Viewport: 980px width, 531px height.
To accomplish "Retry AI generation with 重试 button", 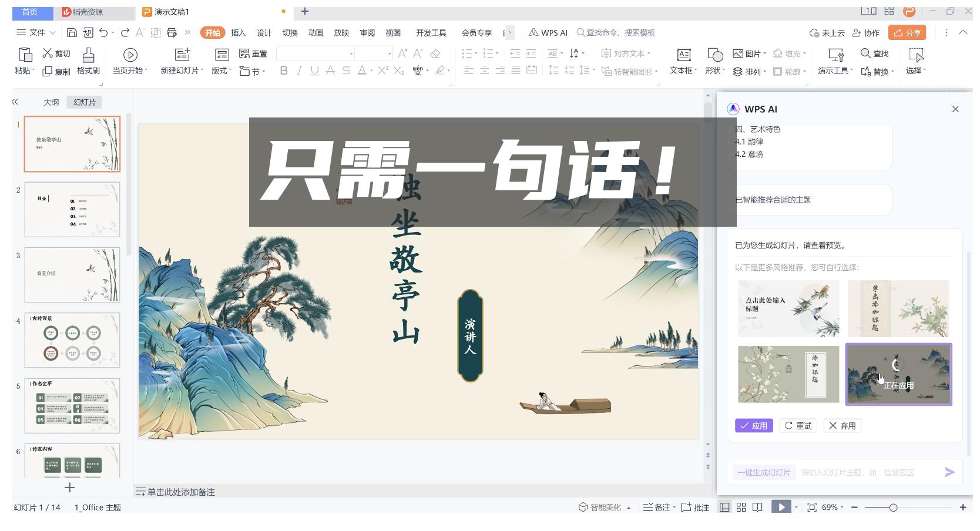I will (798, 425).
